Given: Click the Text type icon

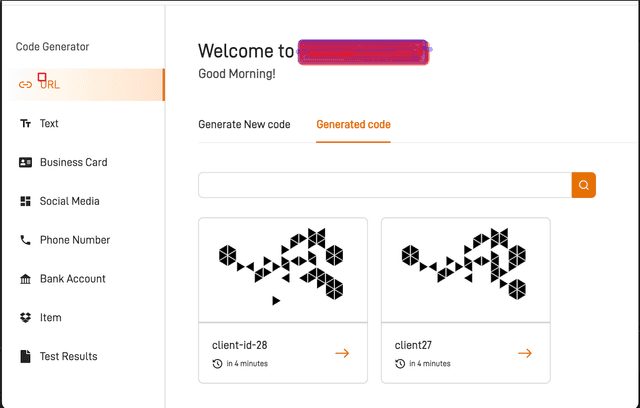Looking at the screenshot, I should point(25,124).
